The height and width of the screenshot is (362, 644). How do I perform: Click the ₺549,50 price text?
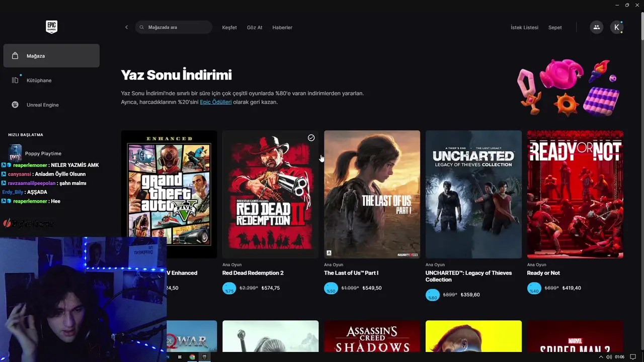point(372,288)
